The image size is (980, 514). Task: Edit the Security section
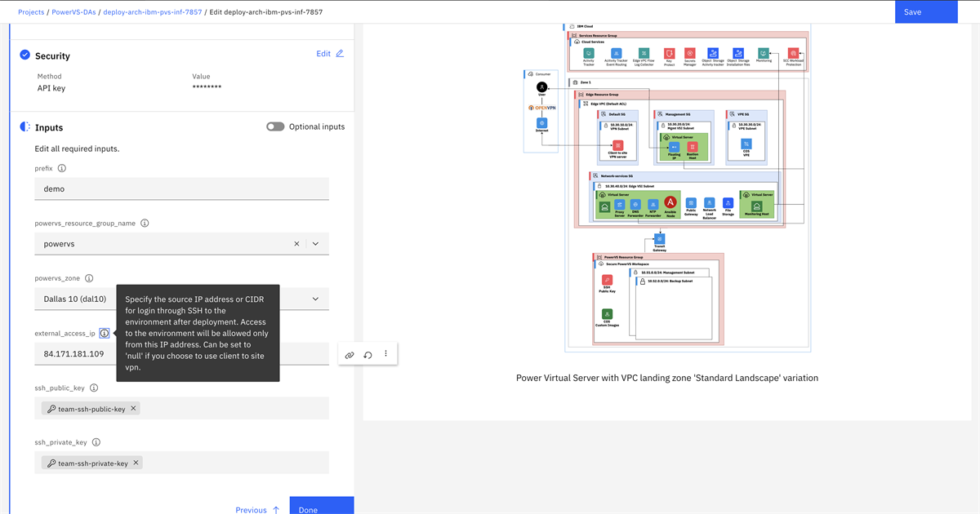(330, 54)
